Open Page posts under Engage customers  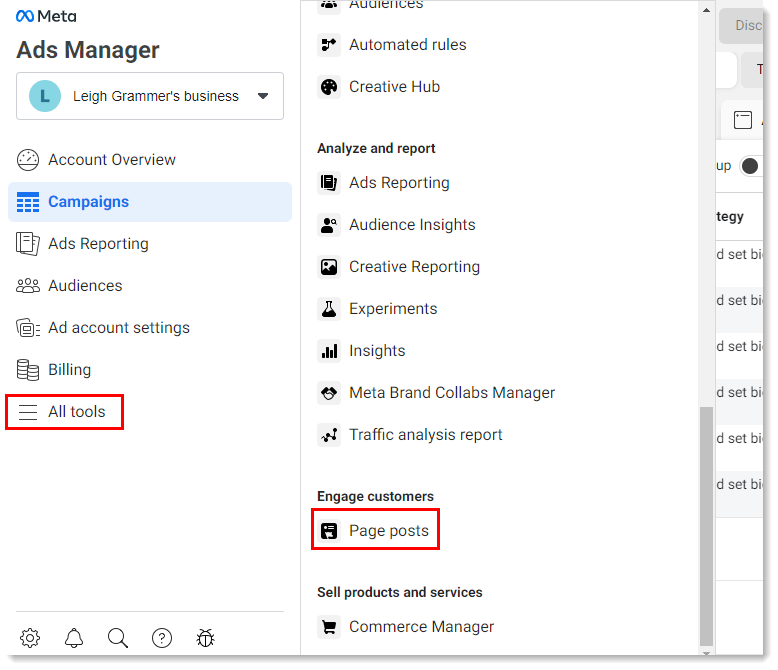tap(389, 531)
